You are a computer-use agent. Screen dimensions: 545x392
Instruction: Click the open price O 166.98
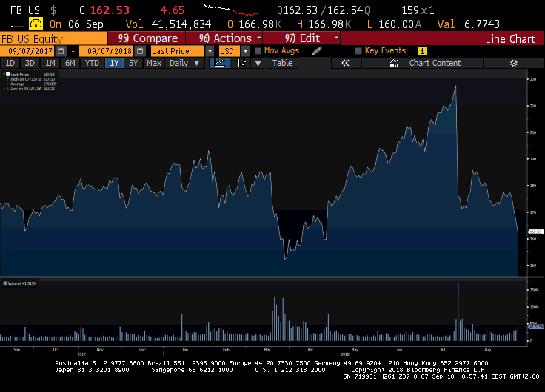255,24
